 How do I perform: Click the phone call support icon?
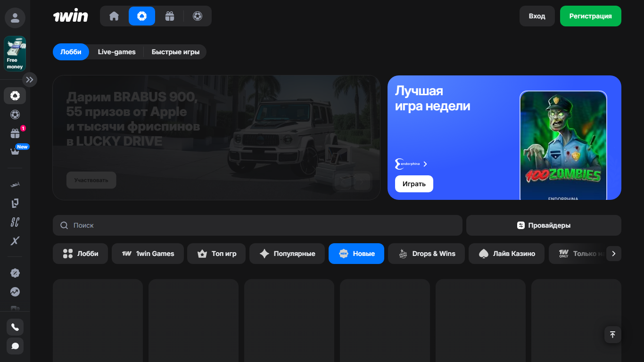click(x=15, y=327)
